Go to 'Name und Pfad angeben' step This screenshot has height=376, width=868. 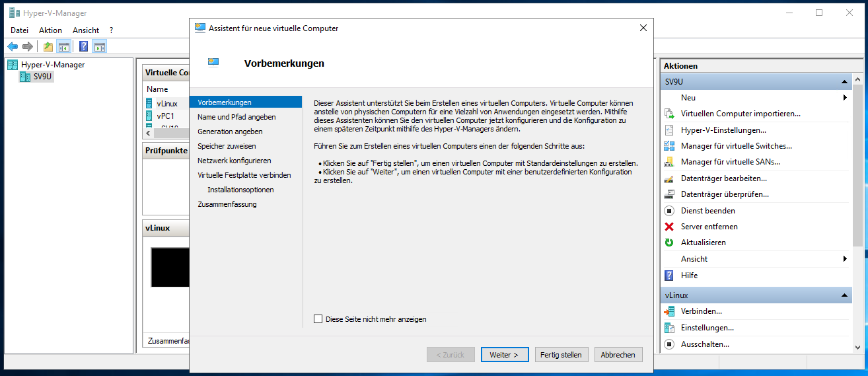pyautogui.click(x=236, y=117)
